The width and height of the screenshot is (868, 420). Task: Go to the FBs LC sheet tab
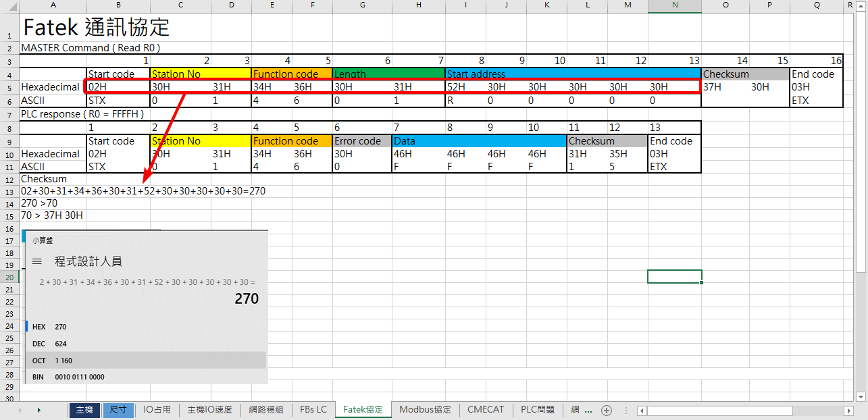point(313,410)
